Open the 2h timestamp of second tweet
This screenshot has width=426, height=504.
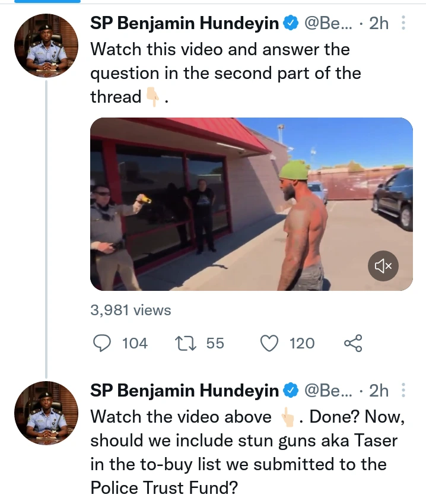[379, 390]
